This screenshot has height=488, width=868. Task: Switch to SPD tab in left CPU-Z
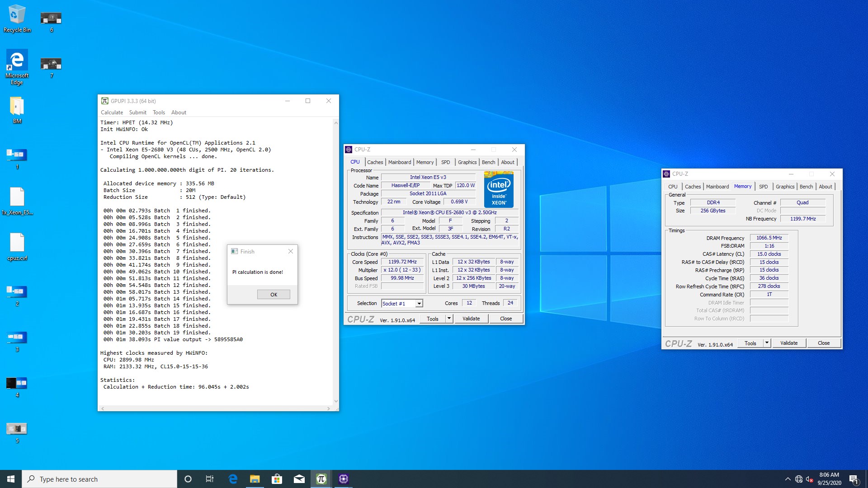click(445, 162)
